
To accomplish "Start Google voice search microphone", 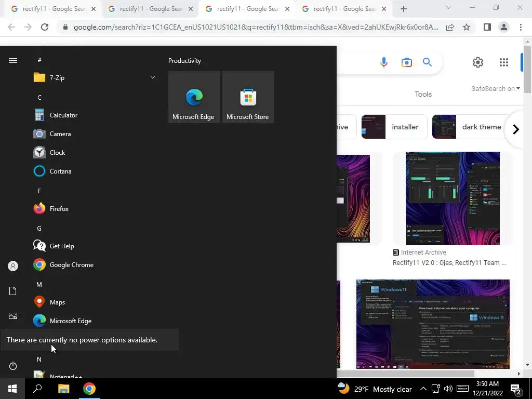I will (x=384, y=62).
